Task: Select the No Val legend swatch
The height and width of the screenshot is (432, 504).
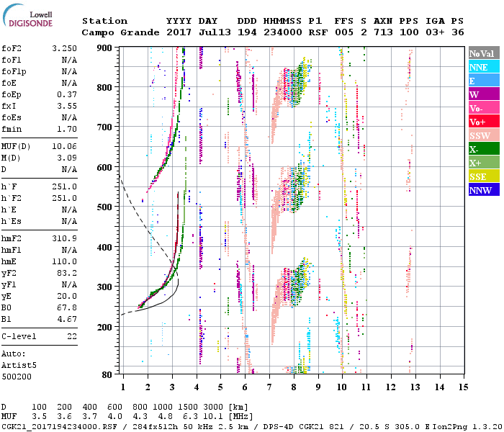Action: (x=484, y=53)
